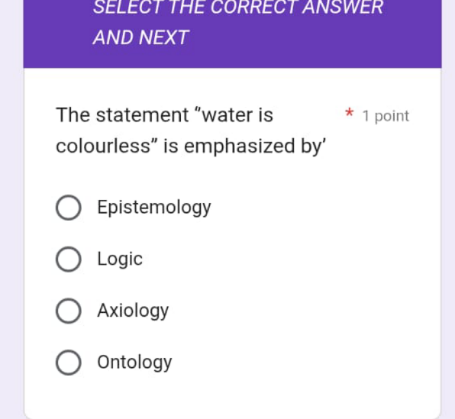Click "SELECT THE CORRECT ANSWER" header text

click(238, 7)
